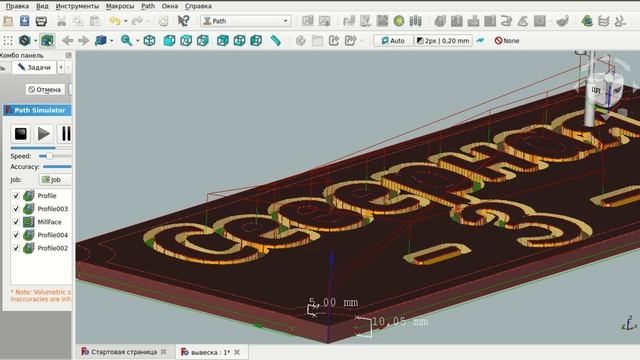The height and width of the screenshot is (360, 640).
Task: Stop the path simulation
Action: click(20, 133)
